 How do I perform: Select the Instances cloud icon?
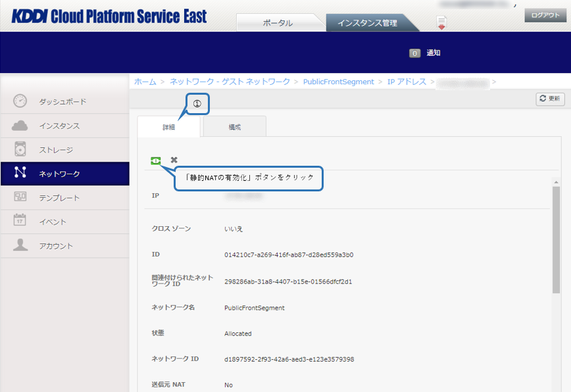(x=20, y=126)
